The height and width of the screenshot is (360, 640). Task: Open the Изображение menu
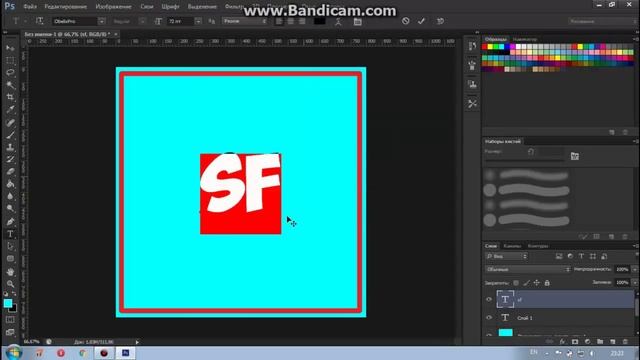(113, 7)
